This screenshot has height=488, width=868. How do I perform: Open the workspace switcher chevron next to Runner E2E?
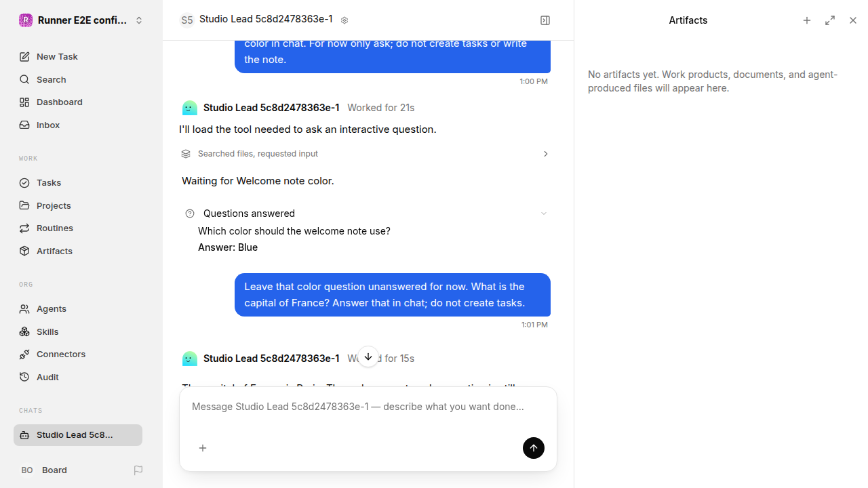click(139, 20)
